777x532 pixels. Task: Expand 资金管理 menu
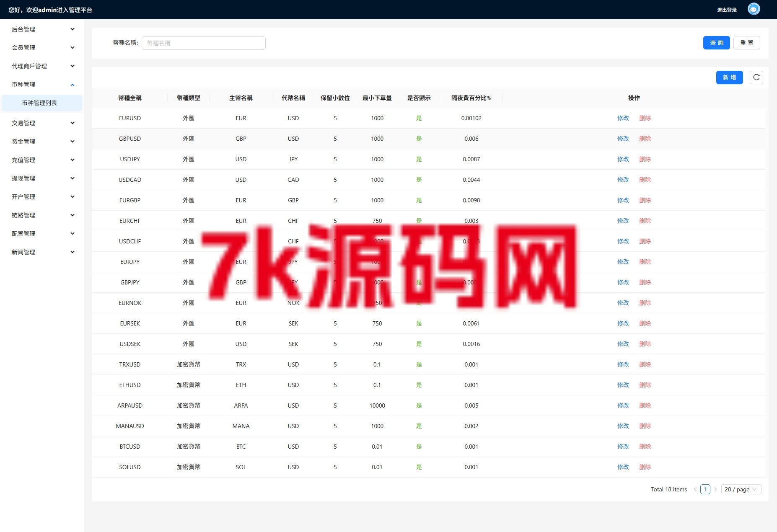[42, 142]
